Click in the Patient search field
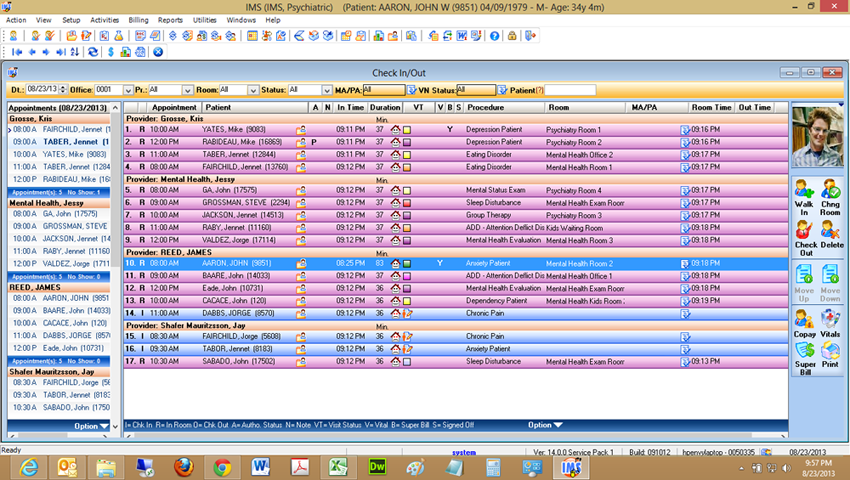This screenshot has width=850, height=480. point(570,90)
